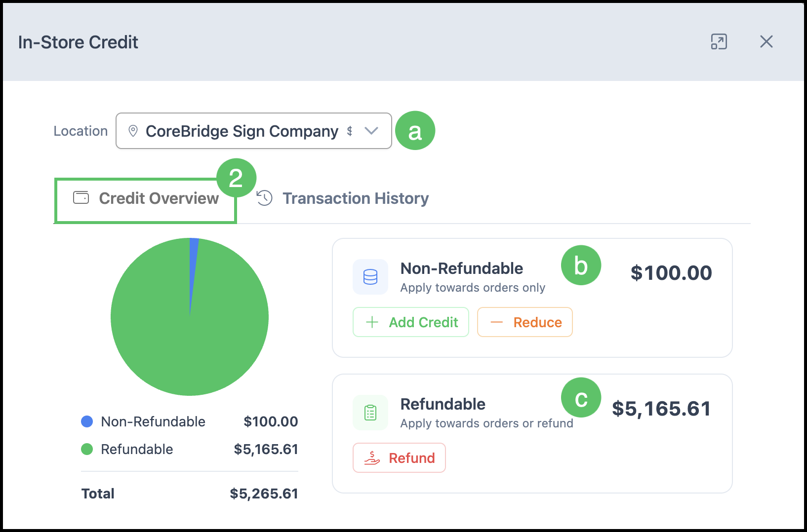The image size is (807, 532).
Task: Click the Non-Refundable card heading
Action: [461, 268]
